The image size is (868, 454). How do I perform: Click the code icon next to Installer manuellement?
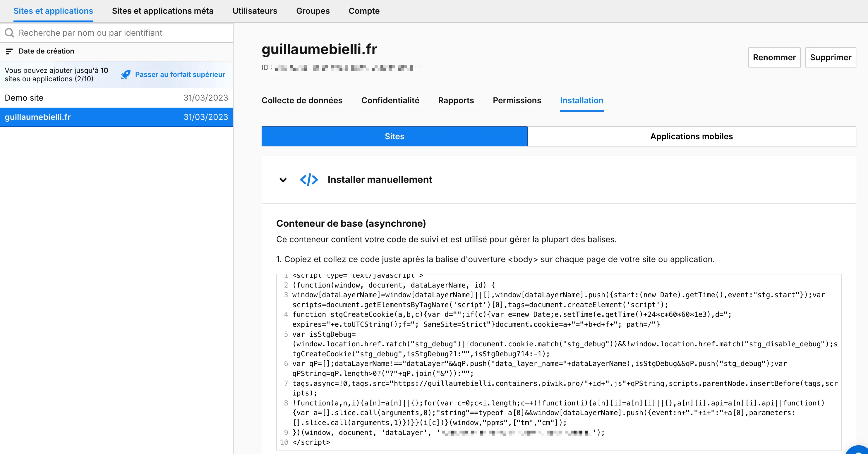tap(309, 180)
